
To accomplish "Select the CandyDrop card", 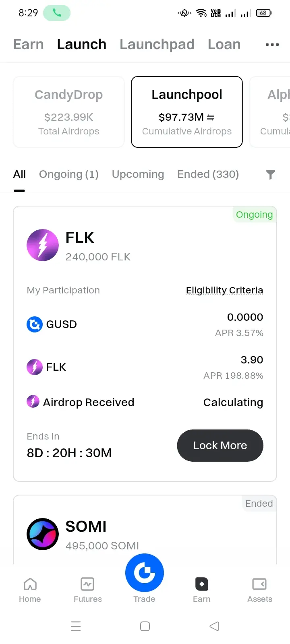I will click(69, 112).
